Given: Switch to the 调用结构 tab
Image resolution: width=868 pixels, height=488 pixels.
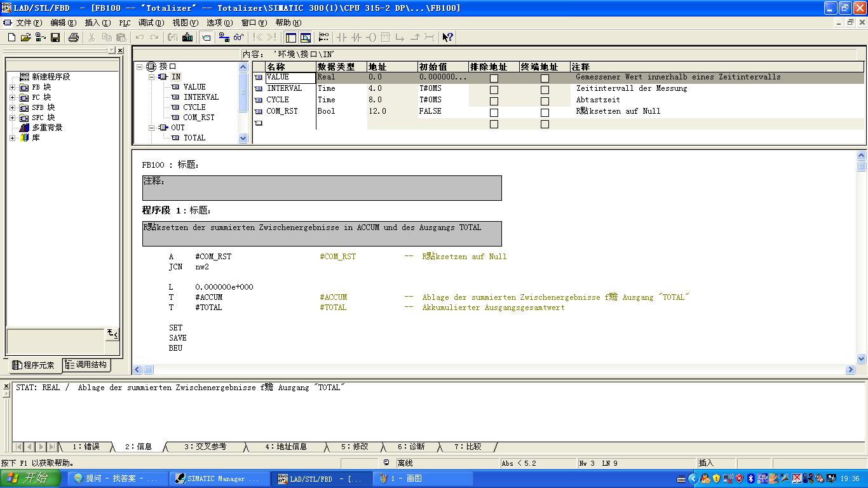Looking at the screenshot, I should (86, 365).
